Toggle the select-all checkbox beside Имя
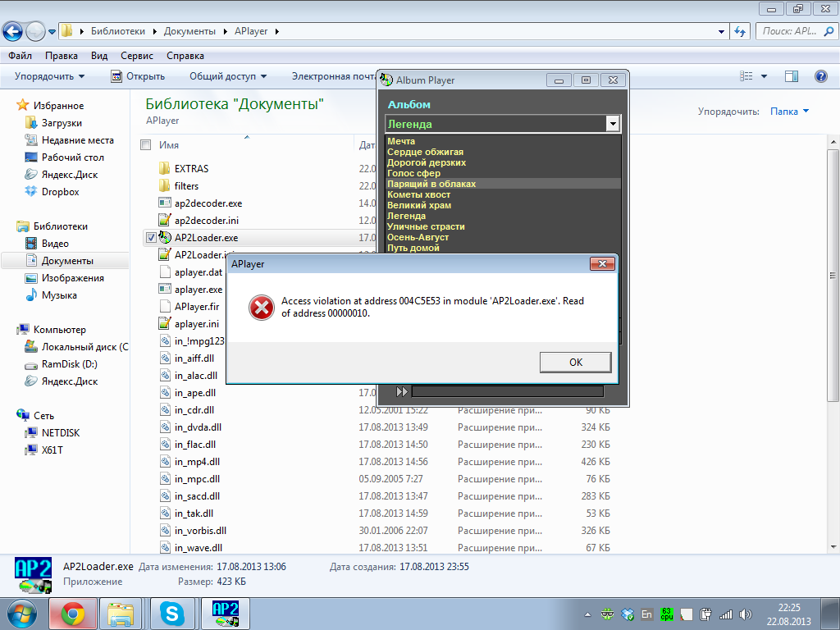The image size is (840, 630). tap(146, 144)
